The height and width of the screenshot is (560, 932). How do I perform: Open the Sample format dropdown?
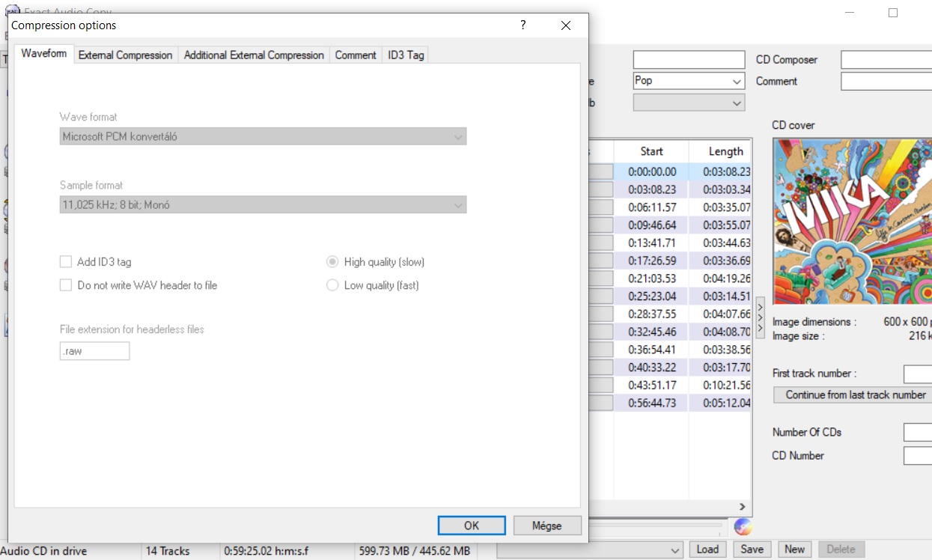click(x=263, y=204)
